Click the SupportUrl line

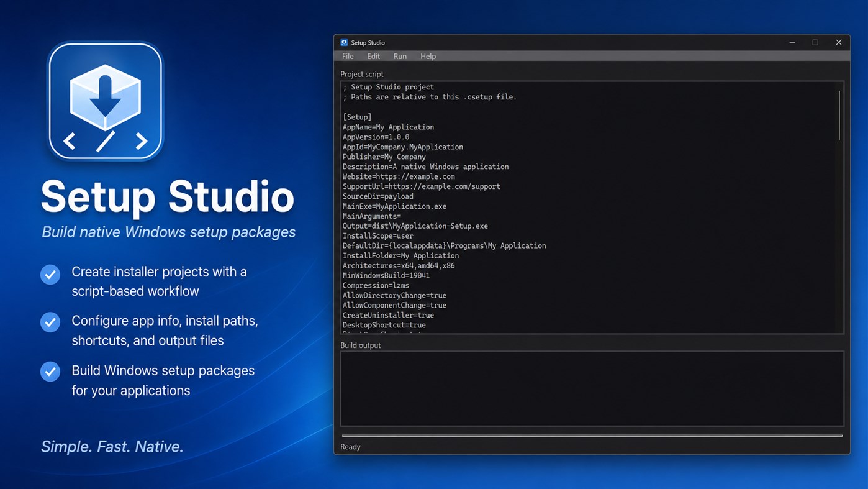point(422,186)
